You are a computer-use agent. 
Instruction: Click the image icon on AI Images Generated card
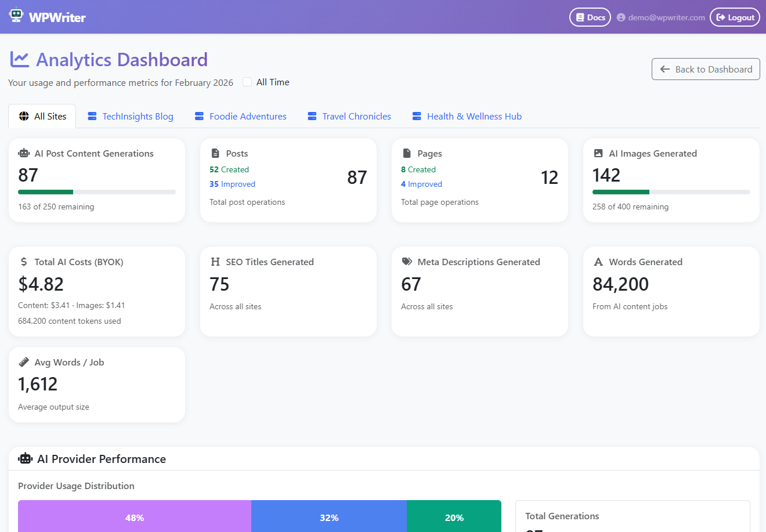pyautogui.click(x=597, y=153)
